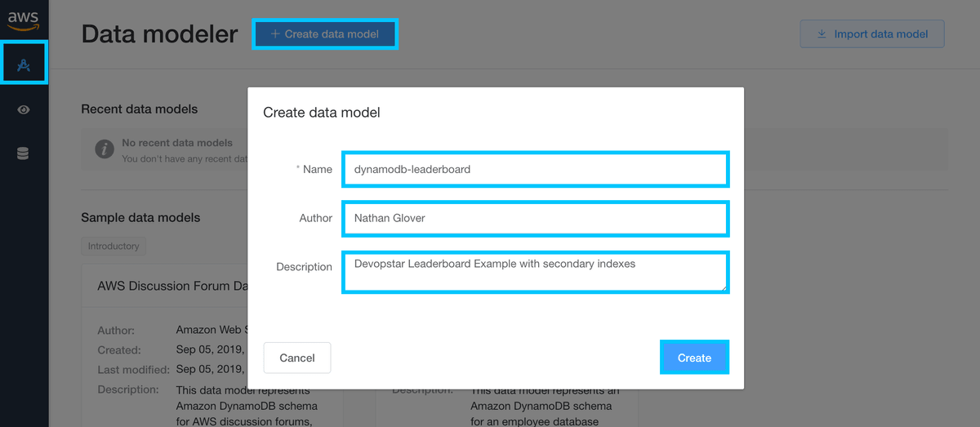Cancel the Create data model dialog

pos(297,358)
